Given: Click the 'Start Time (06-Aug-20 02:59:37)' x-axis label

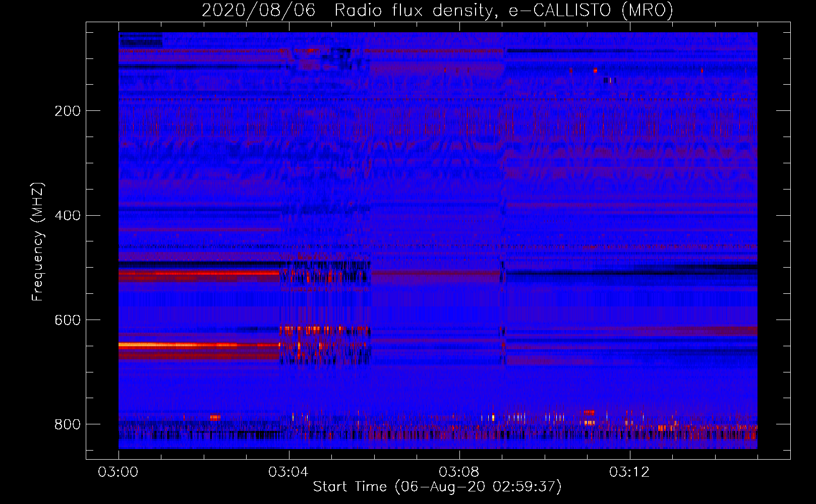Looking at the screenshot, I should coord(437,486).
